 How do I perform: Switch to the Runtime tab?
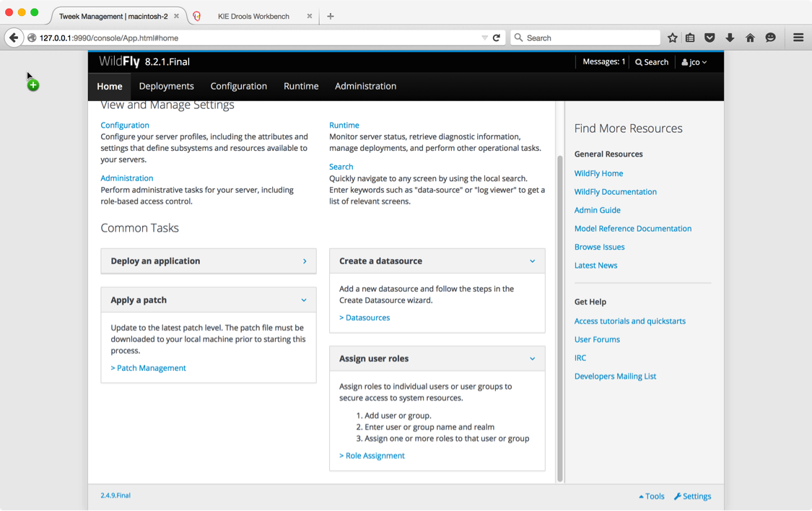[x=301, y=87]
